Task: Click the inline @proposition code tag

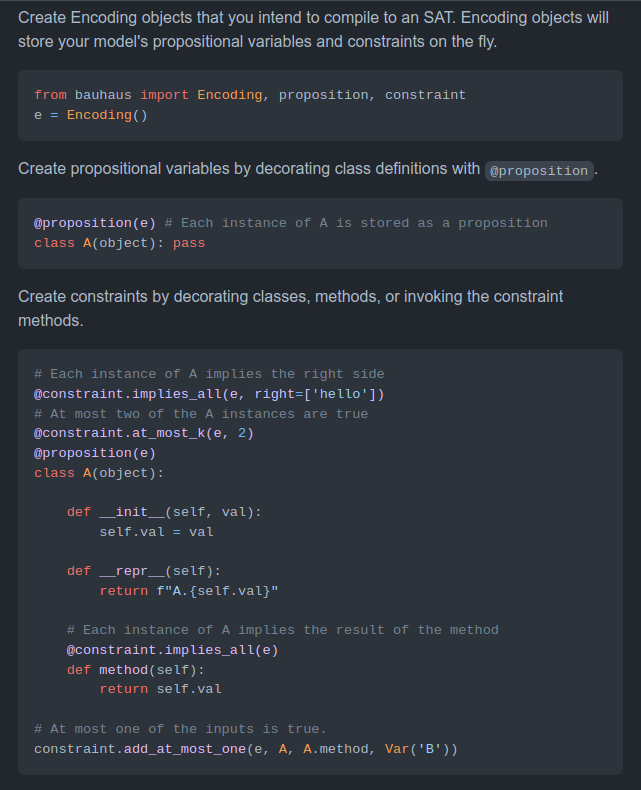Action: pos(539,171)
